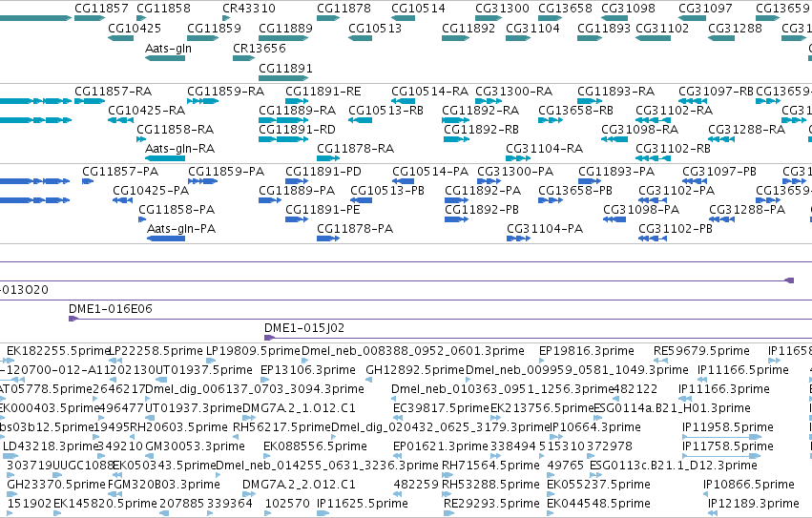Select the CG10514 gene label

coord(419,9)
